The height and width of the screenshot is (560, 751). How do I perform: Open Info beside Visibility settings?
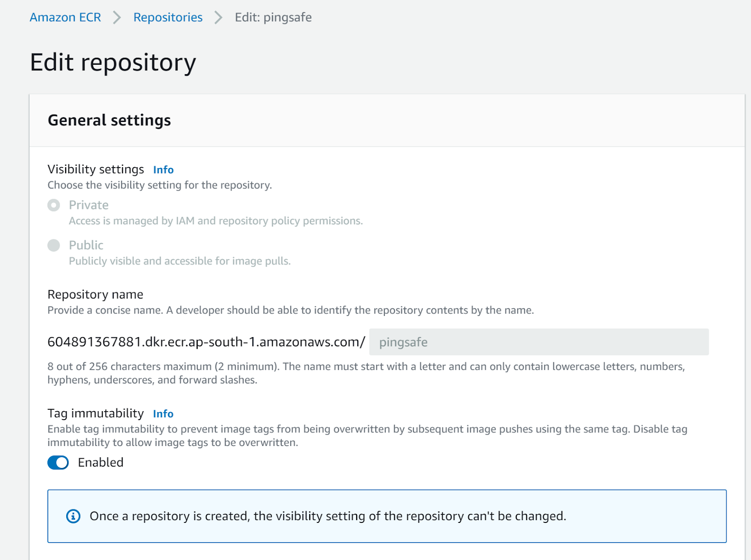click(x=163, y=169)
